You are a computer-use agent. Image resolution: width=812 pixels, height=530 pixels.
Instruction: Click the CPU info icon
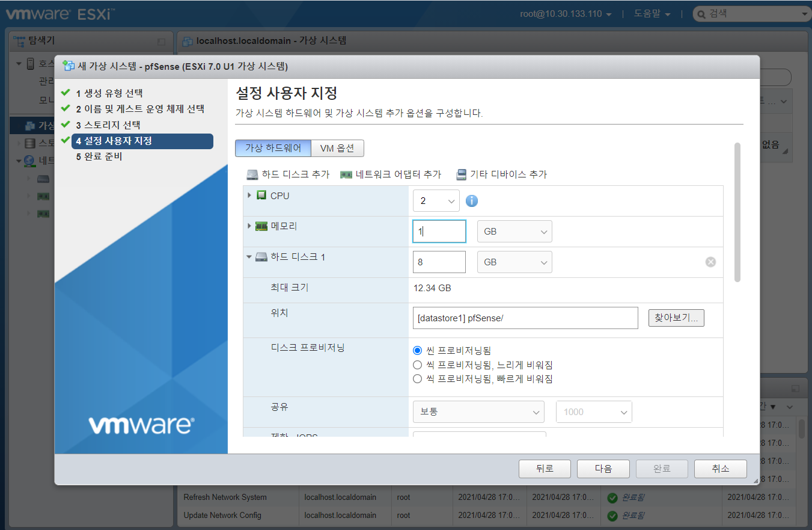[472, 201]
